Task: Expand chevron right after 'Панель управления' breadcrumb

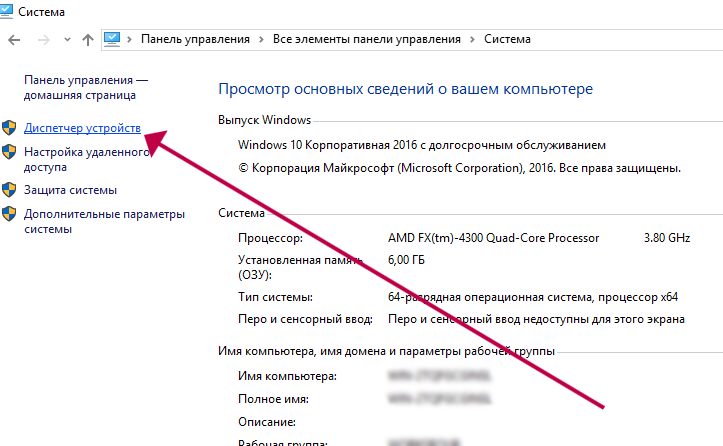Action: pyautogui.click(x=261, y=40)
